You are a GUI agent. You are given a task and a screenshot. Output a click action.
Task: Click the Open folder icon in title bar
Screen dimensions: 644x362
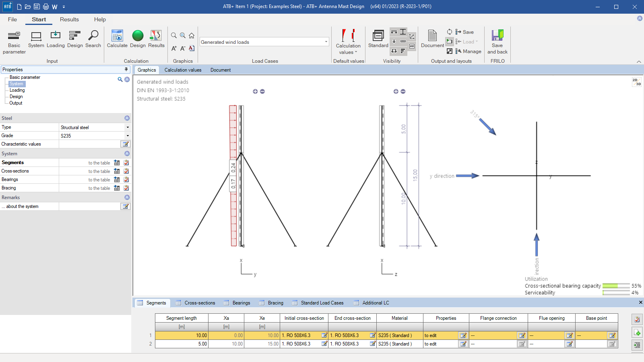(x=28, y=6)
